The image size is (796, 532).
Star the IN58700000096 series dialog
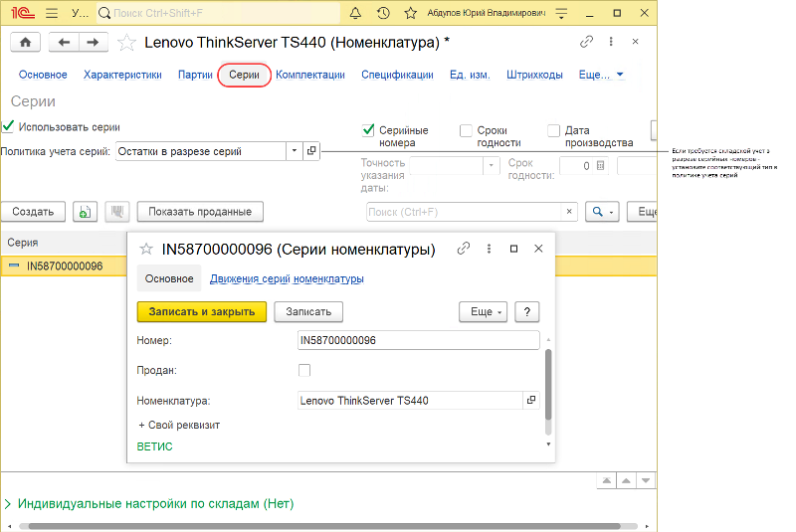[146, 249]
